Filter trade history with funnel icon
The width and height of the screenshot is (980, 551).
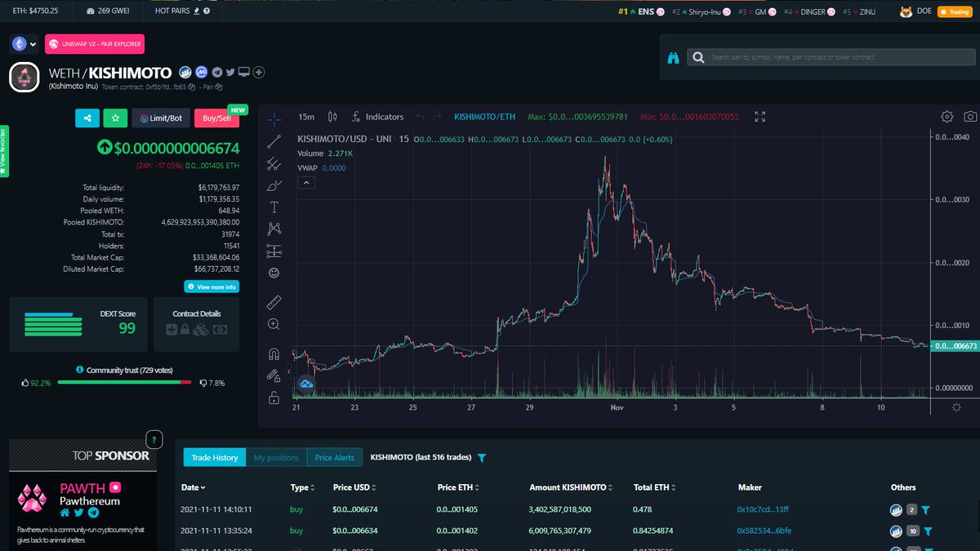[x=482, y=458]
